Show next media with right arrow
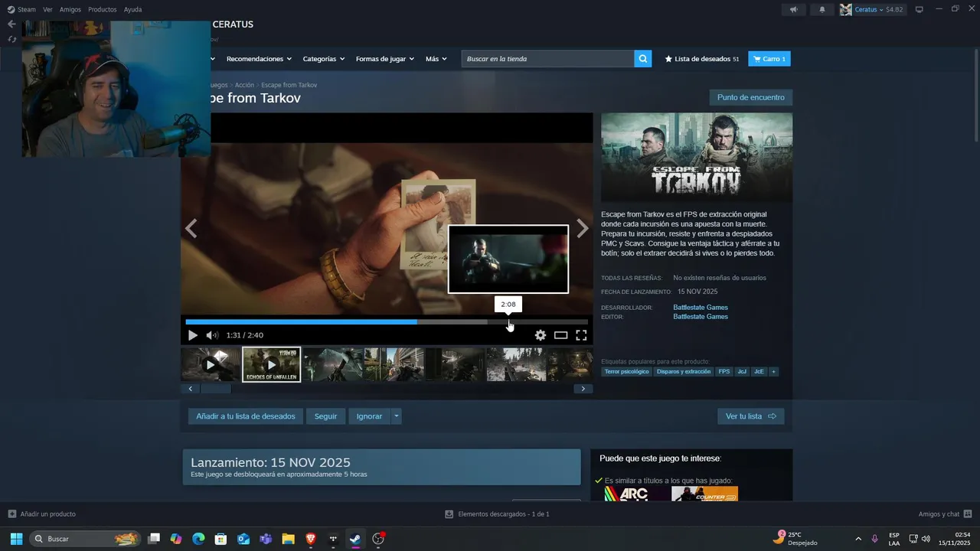The image size is (980, 551). pyautogui.click(x=583, y=228)
